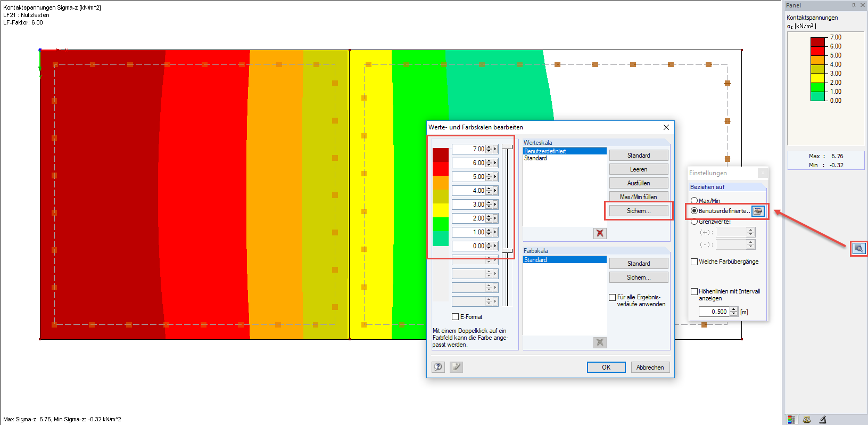Select the Benutzerdefinierte radio option

[x=694, y=211]
